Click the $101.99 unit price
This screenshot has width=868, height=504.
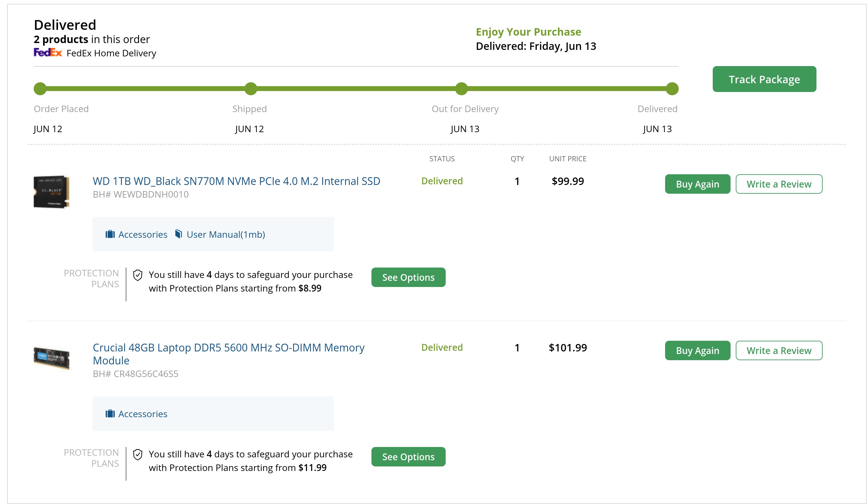pyautogui.click(x=568, y=348)
